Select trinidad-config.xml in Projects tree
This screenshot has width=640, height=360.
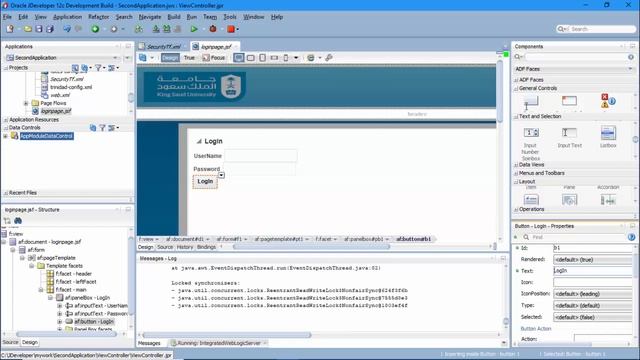pos(71,87)
